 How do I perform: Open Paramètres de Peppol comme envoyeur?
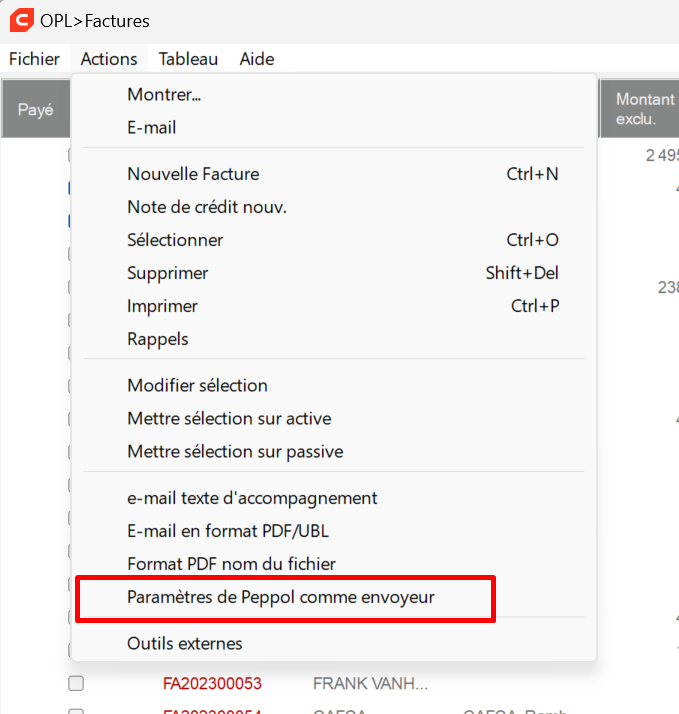[x=334, y=597]
